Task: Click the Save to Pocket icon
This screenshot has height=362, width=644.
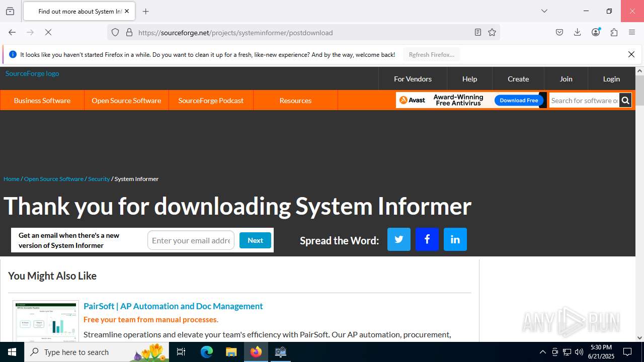Action: [x=559, y=32]
